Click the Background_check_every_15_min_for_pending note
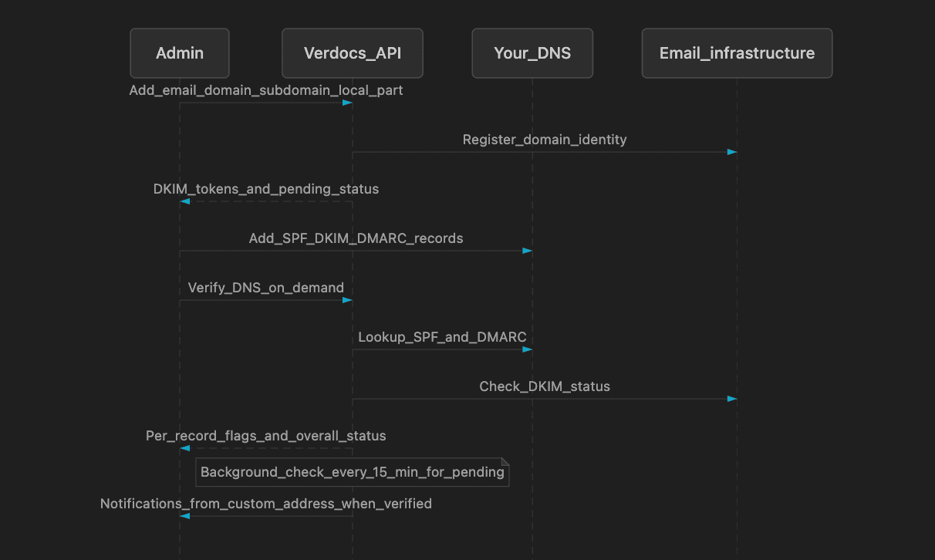The height and width of the screenshot is (560, 935). (353, 471)
